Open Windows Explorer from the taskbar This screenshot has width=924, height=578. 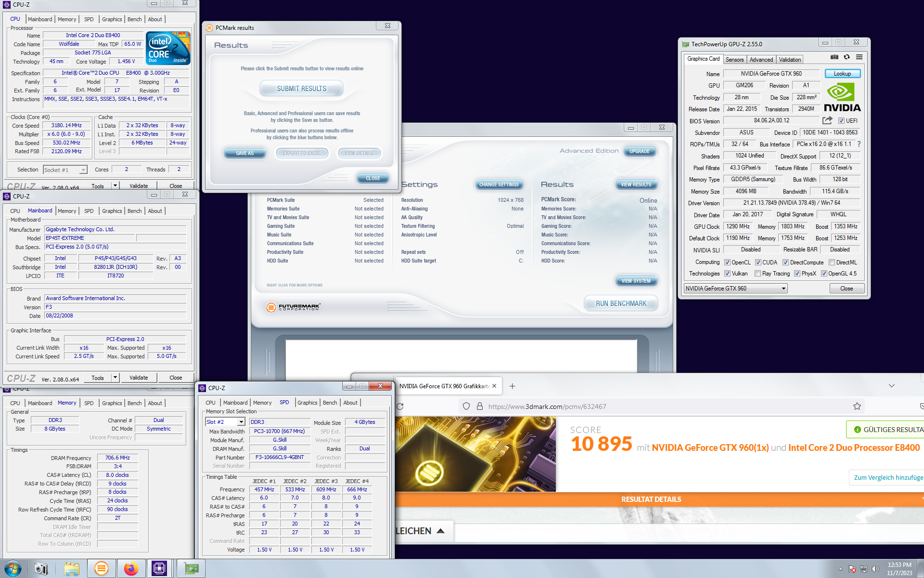pos(72,569)
